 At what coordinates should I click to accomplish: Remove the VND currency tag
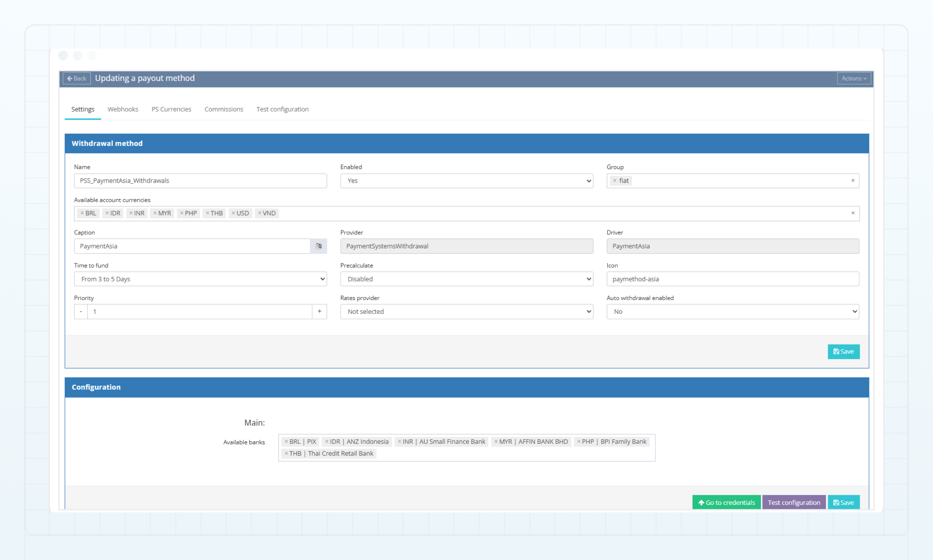click(x=260, y=213)
